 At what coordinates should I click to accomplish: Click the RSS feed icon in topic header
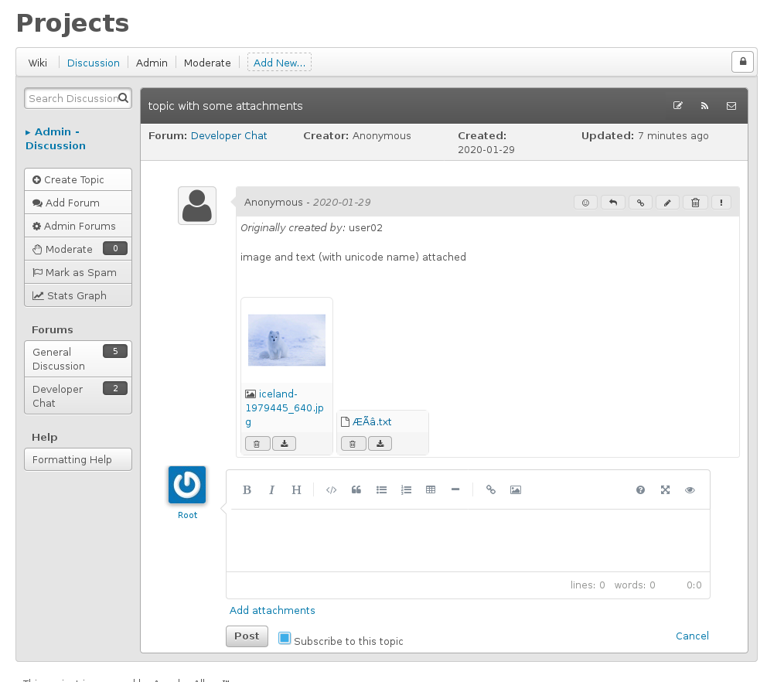click(x=704, y=106)
